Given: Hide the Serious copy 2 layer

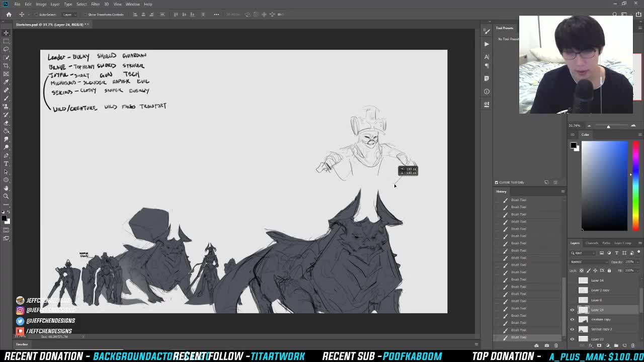Looking at the screenshot, I should [x=572, y=329].
